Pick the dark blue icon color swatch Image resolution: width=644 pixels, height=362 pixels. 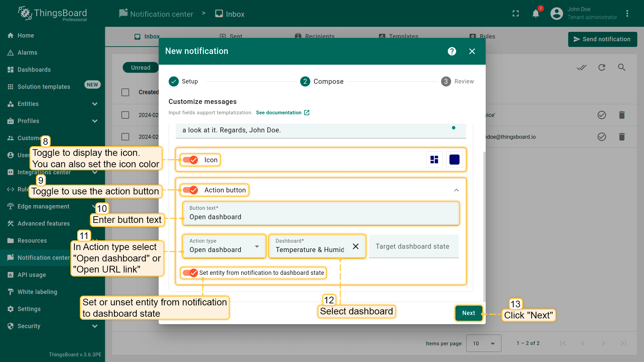(454, 160)
